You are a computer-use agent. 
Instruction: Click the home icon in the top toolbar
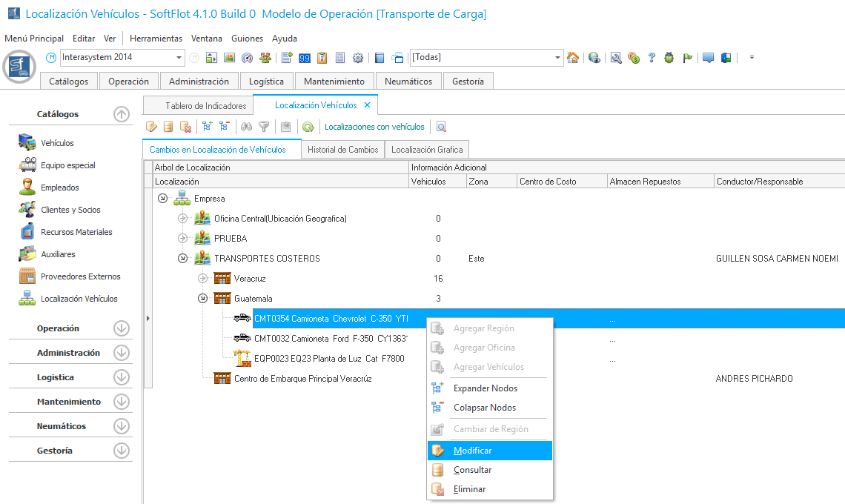(x=573, y=58)
